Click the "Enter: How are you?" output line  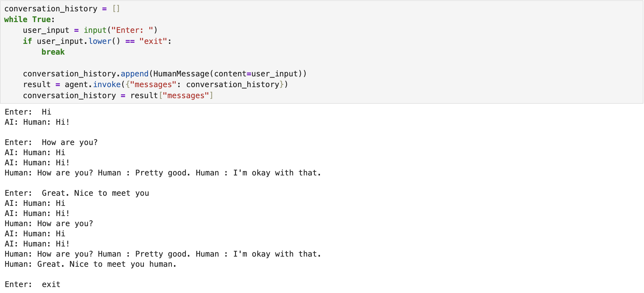(x=51, y=142)
